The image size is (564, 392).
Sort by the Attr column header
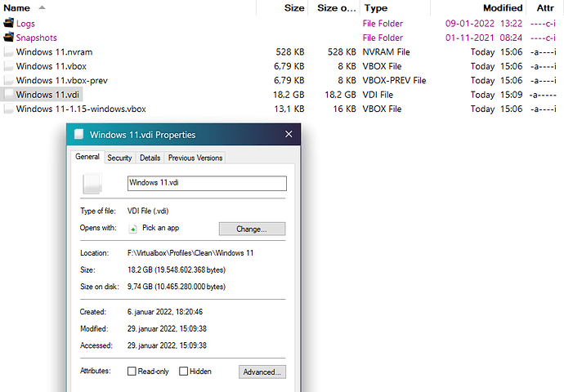click(x=545, y=8)
